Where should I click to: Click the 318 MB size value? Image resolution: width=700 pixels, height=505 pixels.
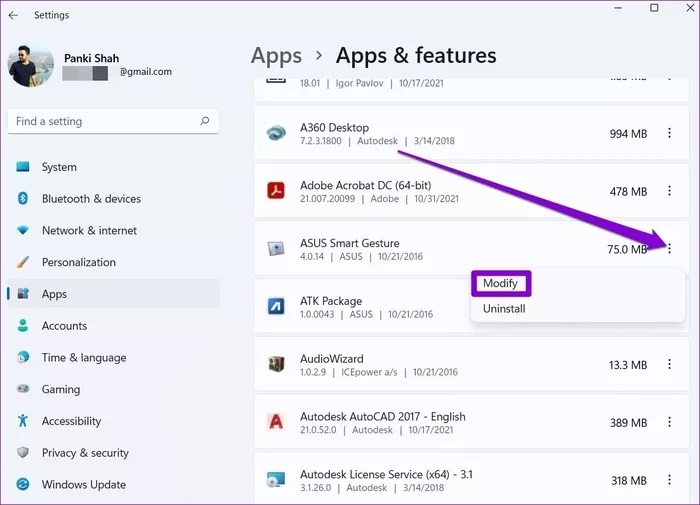click(x=629, y=481)
